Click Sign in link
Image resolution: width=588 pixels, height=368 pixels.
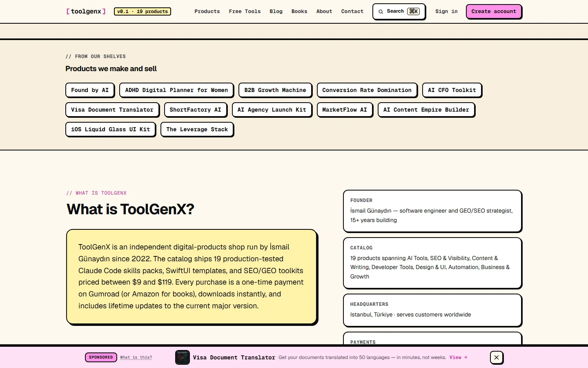click(x=446, y=11)
